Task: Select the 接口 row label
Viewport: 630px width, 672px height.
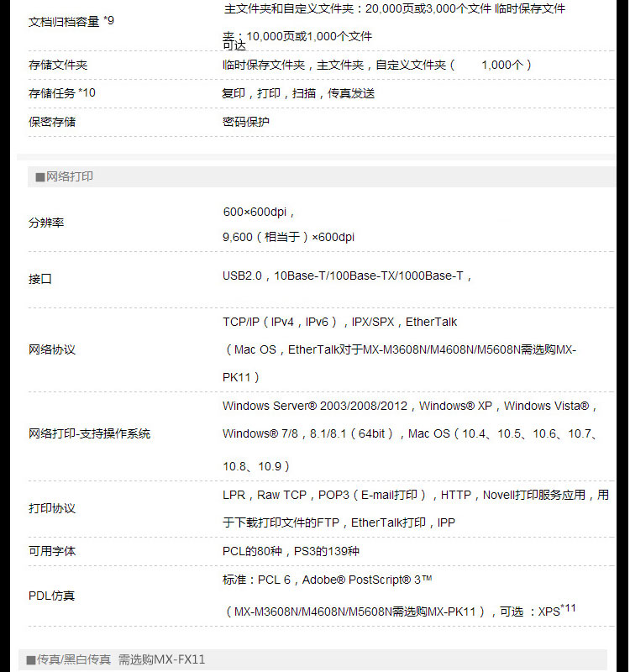Action: tap(40, 279)
